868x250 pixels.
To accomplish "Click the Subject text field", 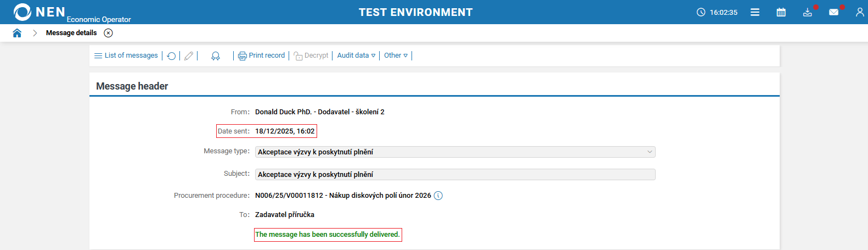I will point(455,175).
